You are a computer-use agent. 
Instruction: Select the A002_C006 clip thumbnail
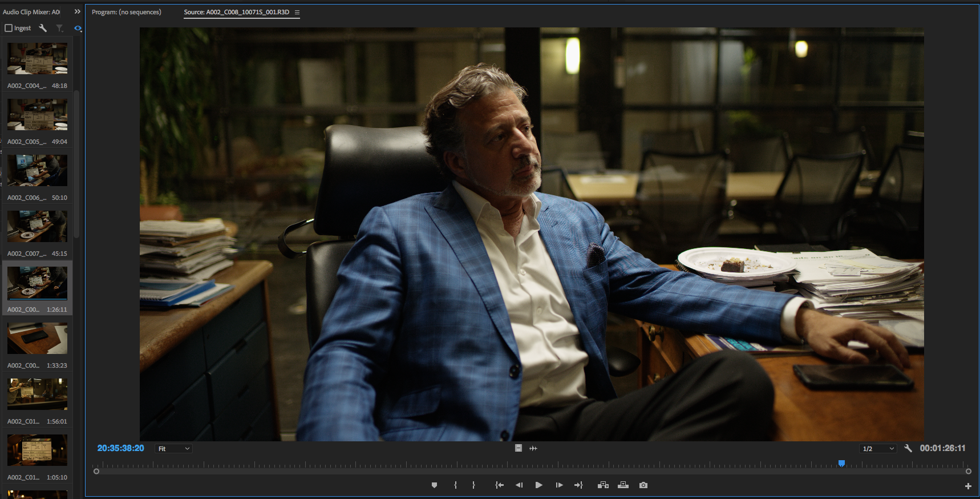pyautogui.click(x=37, y=171)
